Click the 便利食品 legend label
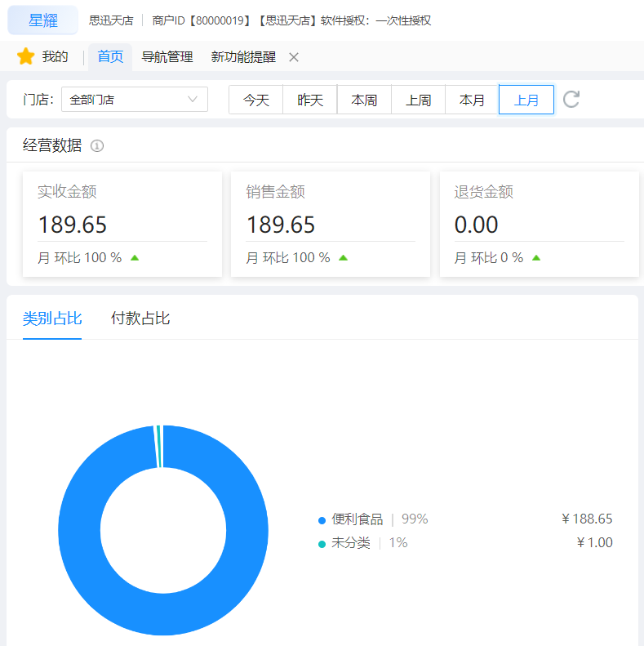 pyautogui.click(x=358, y=519)
